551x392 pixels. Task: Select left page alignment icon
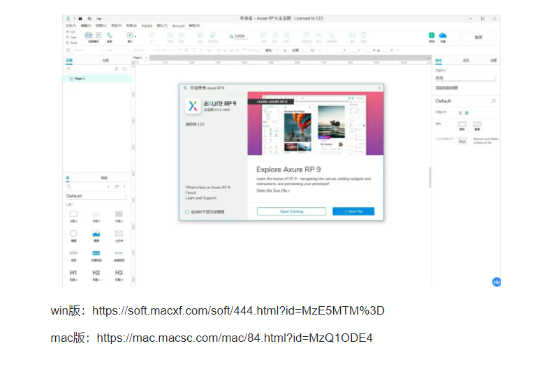pyautogui.click(x=461, y=113)
